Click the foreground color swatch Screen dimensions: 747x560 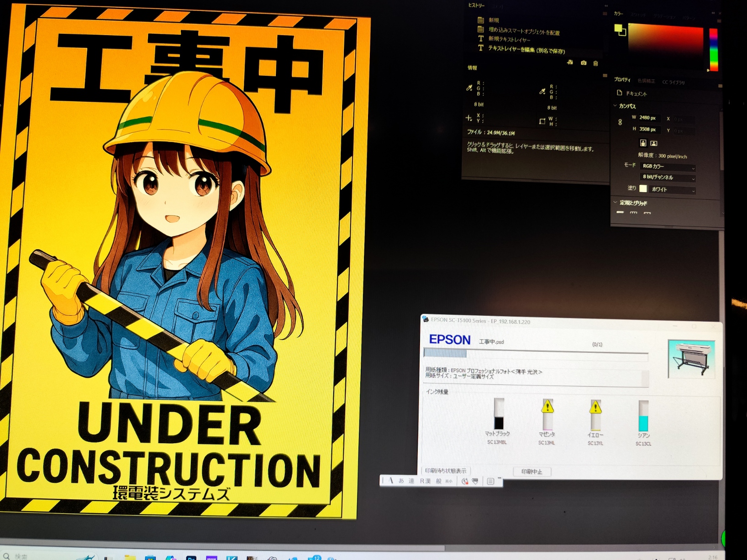click(x=618, y=28)
